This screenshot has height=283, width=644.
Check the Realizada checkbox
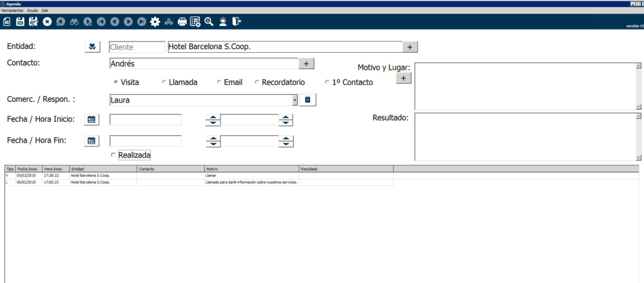click(x=113, y=155)
